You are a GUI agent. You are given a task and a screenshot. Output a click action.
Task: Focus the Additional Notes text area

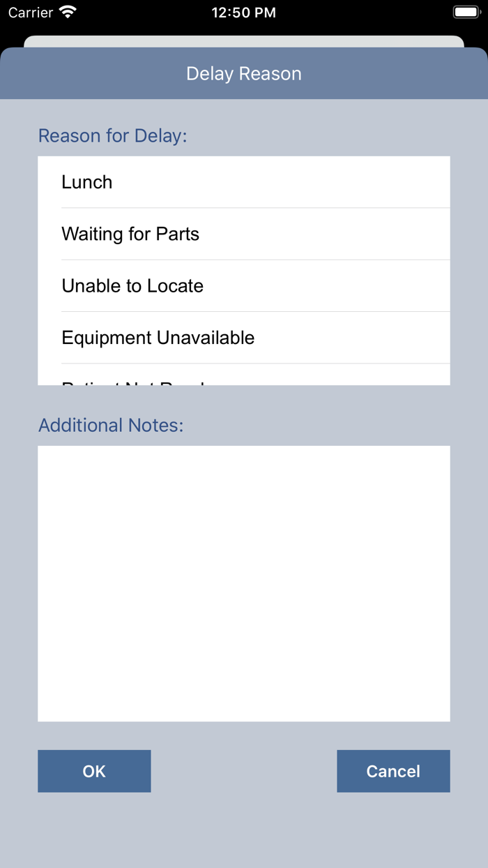[244, 583]
